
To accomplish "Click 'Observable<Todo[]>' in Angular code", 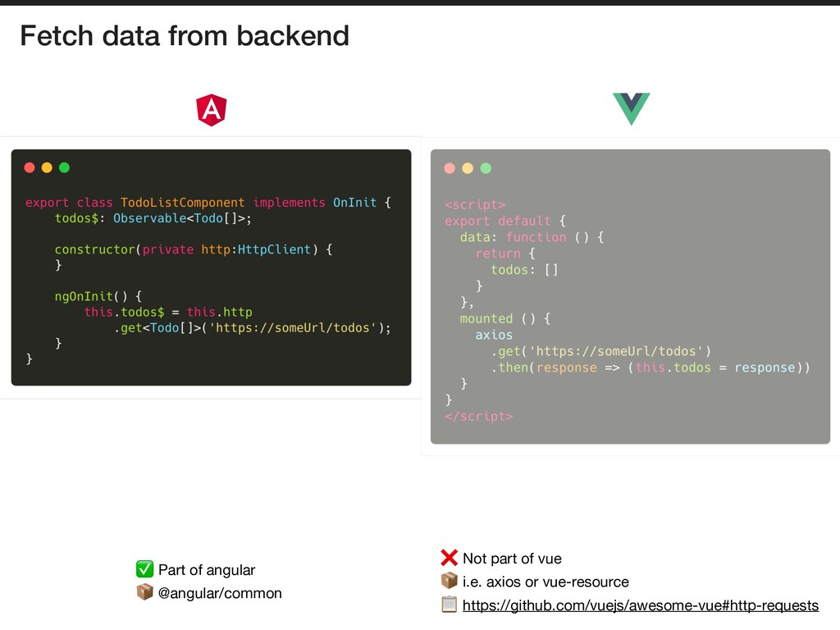I will [178, 218].
